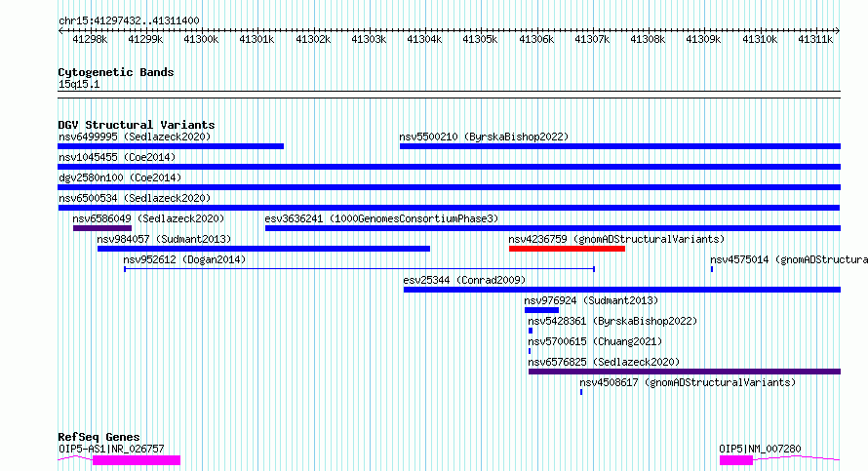Click the nsv6586049 (Sedlazeck2020) label

[148, 218]
